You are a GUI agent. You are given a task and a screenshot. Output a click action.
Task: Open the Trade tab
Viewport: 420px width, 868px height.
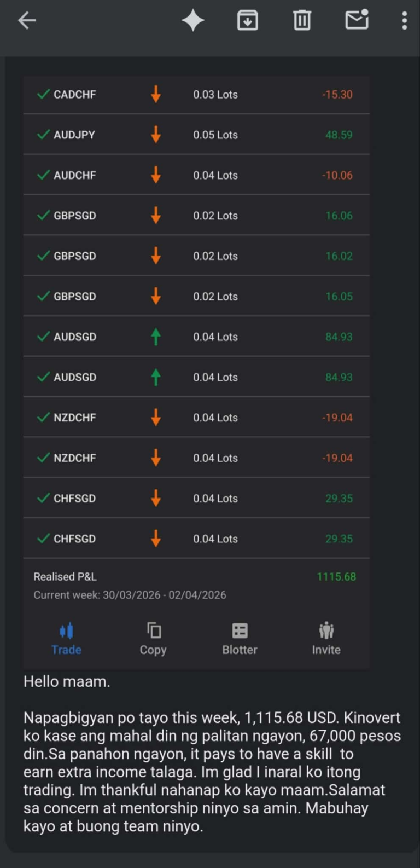(x=66, y=639)
